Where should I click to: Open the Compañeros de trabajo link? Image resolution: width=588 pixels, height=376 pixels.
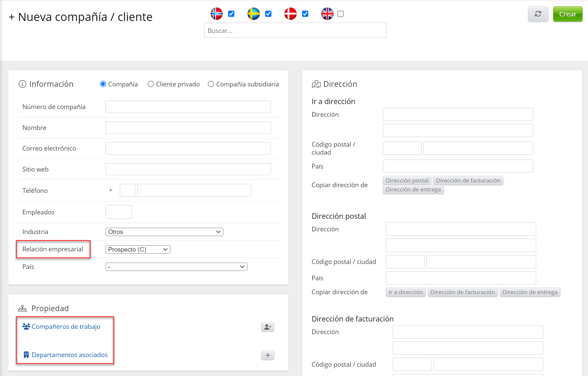(66, 326)
